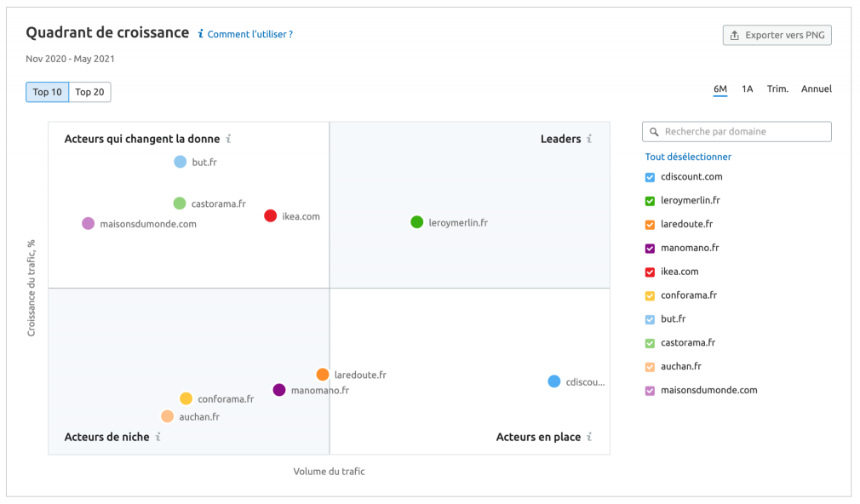This screenshot has width=860, height=504.
Task: Click the 'auchan.fr' label in the chart
Action: coord(199,417)
